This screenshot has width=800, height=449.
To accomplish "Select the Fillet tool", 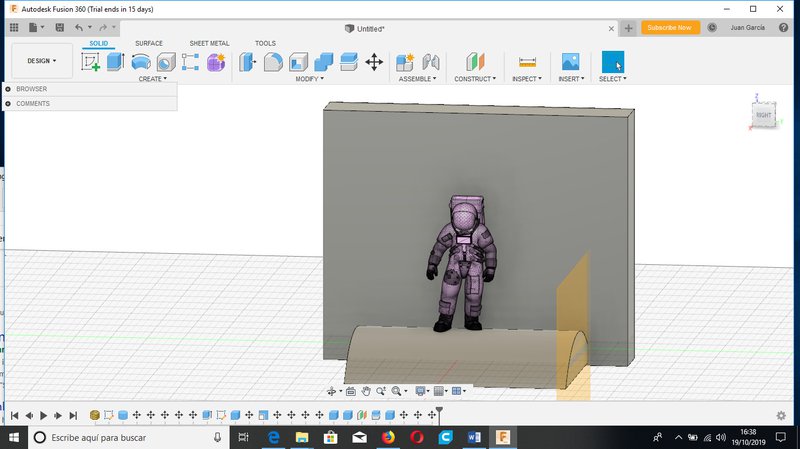I will (273, 62).
